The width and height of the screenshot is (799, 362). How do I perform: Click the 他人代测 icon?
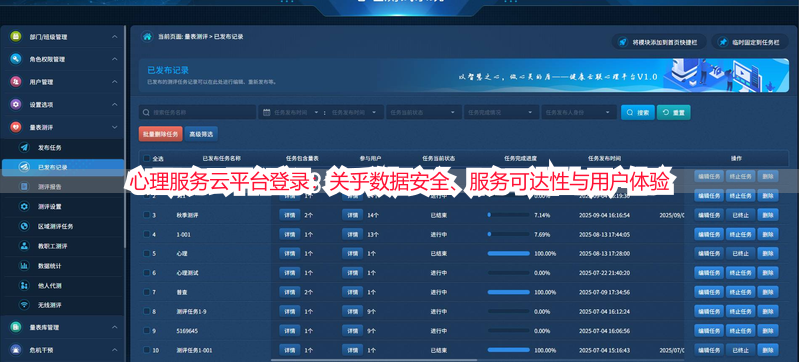click(24, 286)
